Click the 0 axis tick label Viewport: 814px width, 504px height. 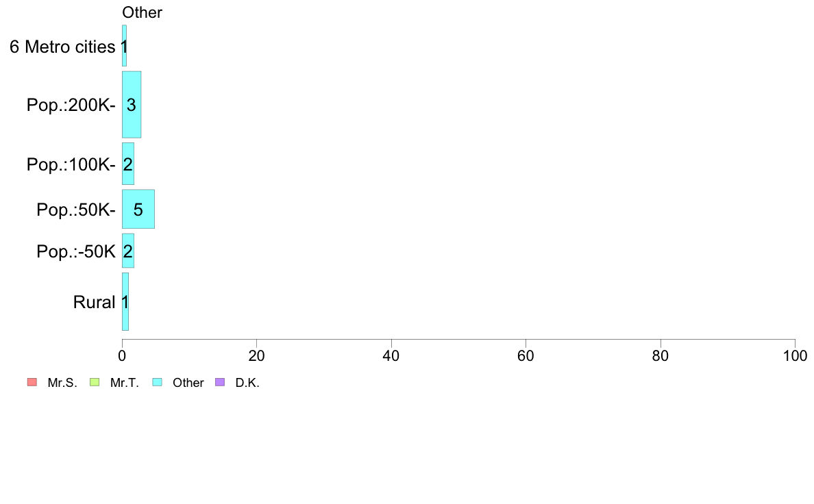click(x=122, y=356)
